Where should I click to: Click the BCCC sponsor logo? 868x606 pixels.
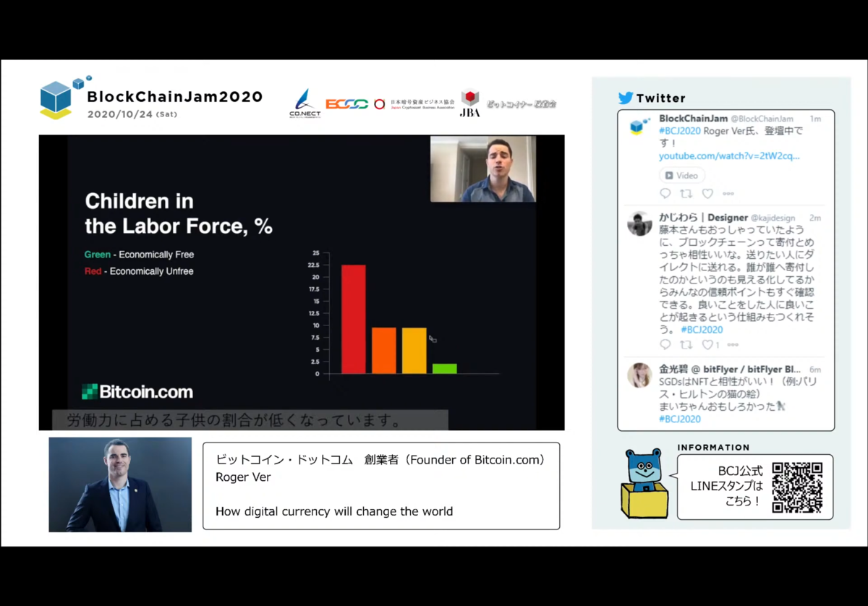pos(346,104)
